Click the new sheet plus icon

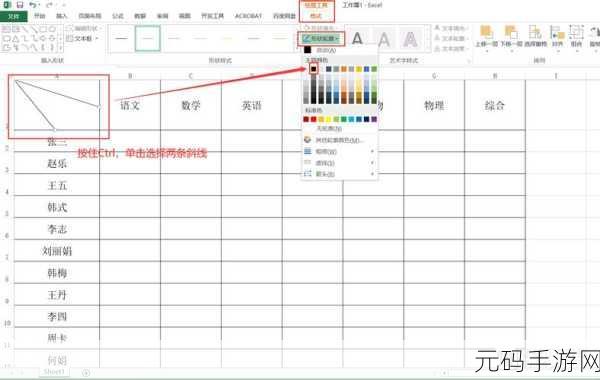click(86, 372)
